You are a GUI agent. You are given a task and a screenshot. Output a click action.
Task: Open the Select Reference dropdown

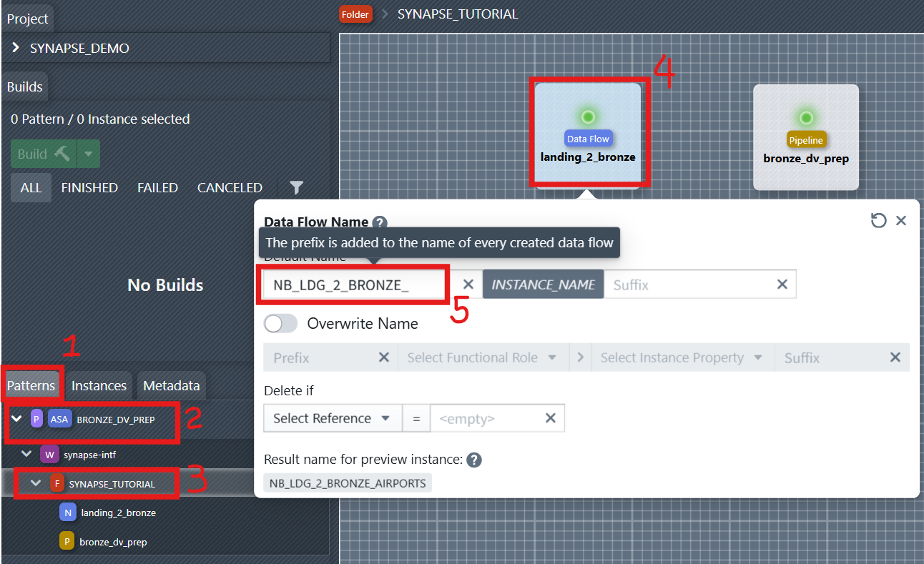coord(330,418)
